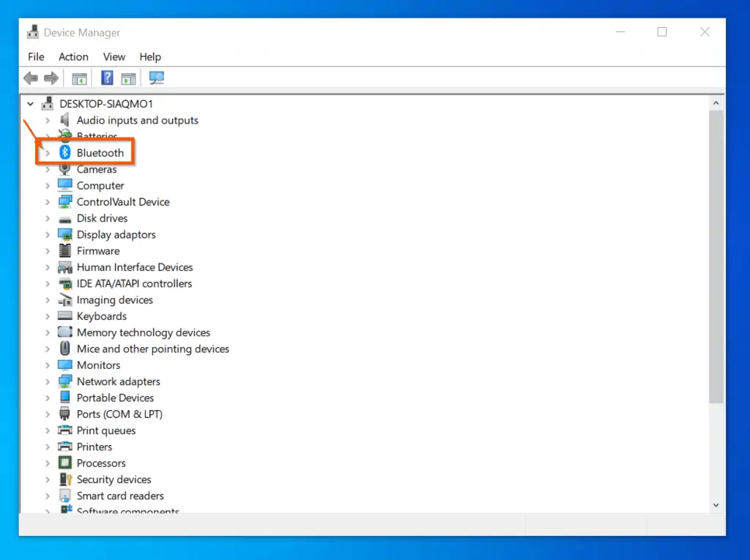Click the Scan for hardware changes toolbar icon
Viewport: 750px width, 560px height.
click(156, 78)
